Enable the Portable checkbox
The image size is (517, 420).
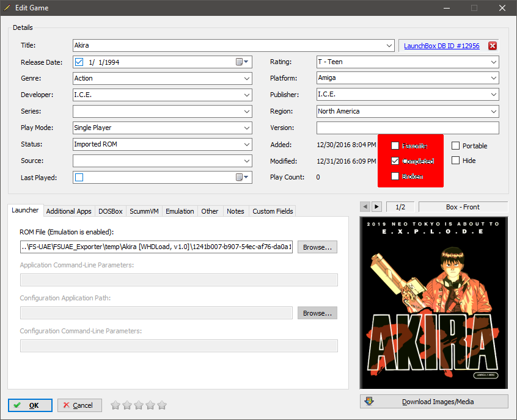(455, 146)
